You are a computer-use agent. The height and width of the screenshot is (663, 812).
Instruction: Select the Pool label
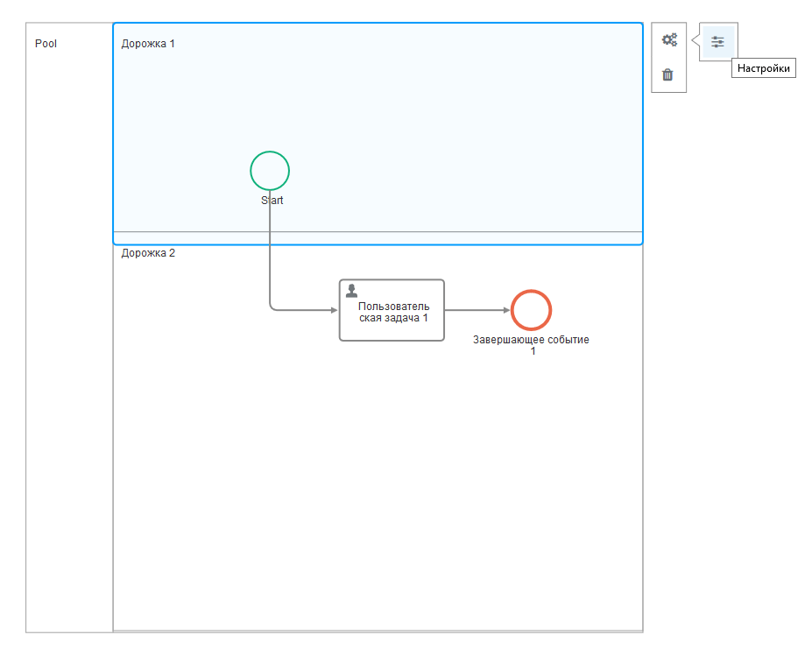click(x=46, y=44)
